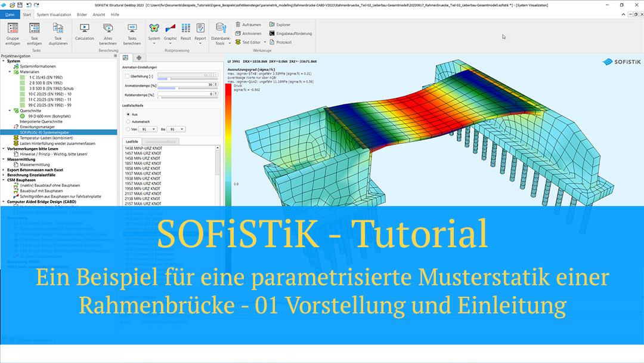The image size is (644, 363).
Task: Open Eingabeaufforderung command prompt
Action: (x=273, y=33)
